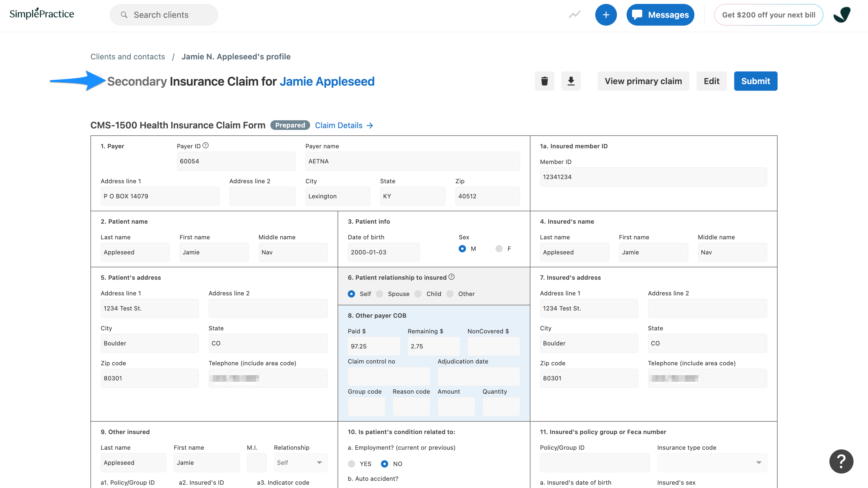Click the Claim control no field
This screenshot has height=488, width=868.
point(389,376)
